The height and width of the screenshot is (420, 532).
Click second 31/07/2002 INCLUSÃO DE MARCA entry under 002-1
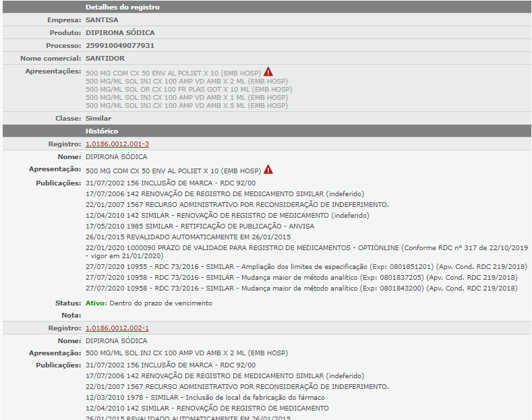coord(171,365)
